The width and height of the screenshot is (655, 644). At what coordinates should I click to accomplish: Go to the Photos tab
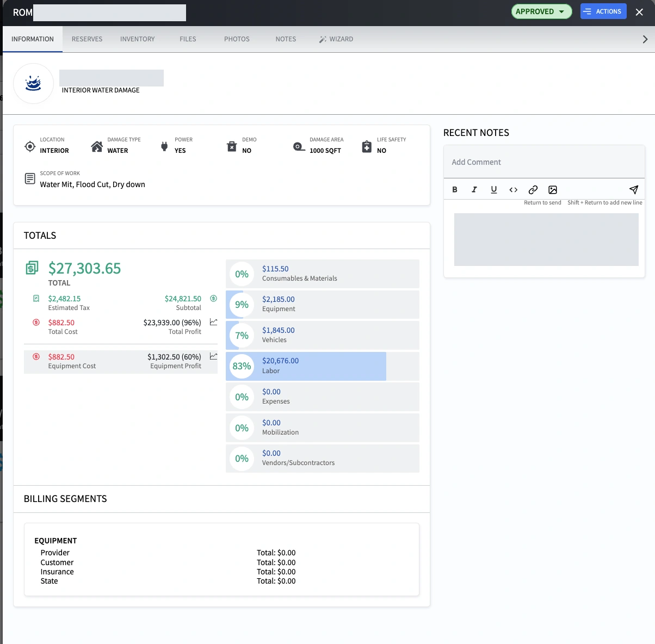[x=237, y=39]
